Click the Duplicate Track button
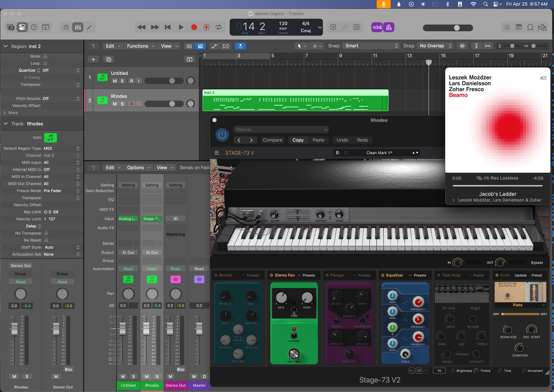Viewport: 554px width, 392px height. click(109, 59)
